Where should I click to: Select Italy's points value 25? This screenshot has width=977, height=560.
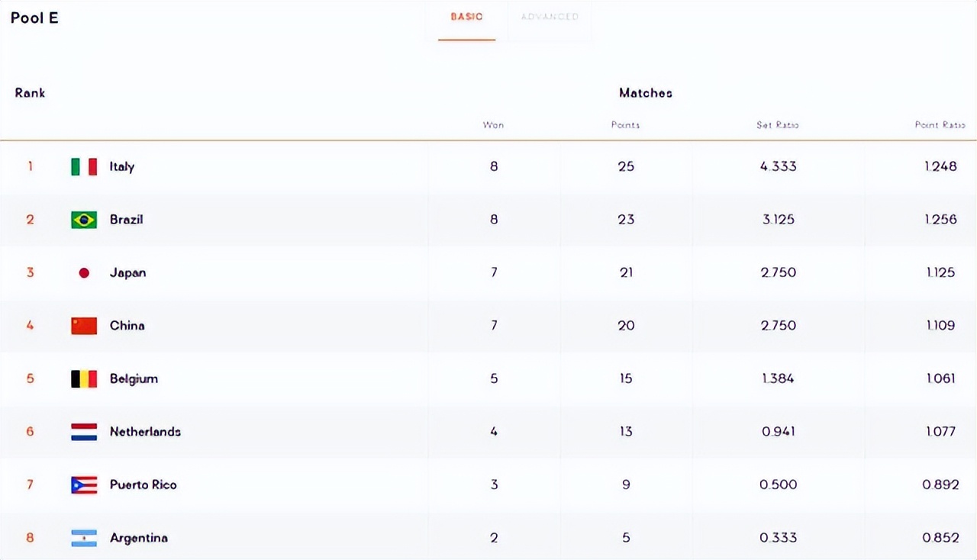coord(626,166)
